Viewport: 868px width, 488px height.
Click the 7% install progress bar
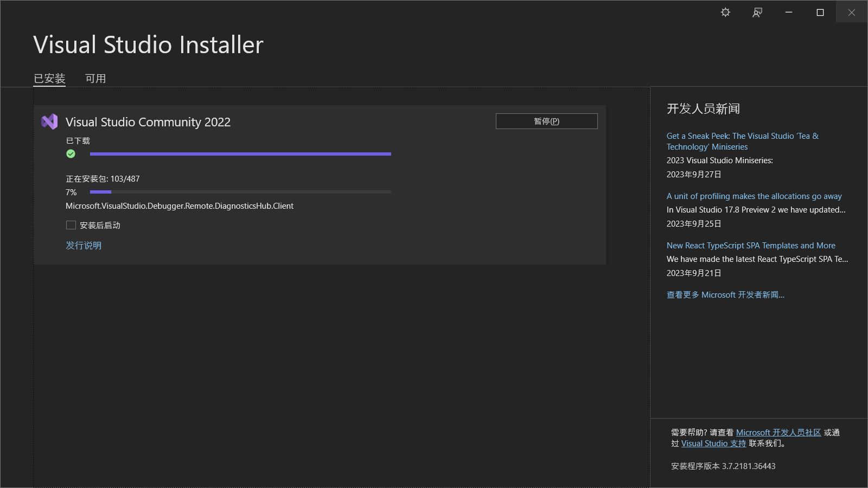point(240,192)
